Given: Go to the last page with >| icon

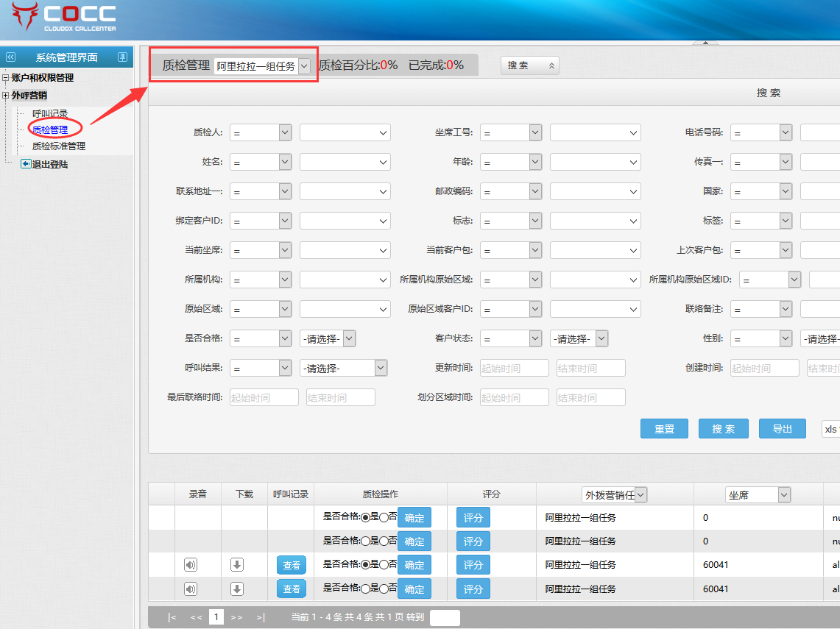Looking at the screenshot, I should pyautogui.click(x=261, y=617).
